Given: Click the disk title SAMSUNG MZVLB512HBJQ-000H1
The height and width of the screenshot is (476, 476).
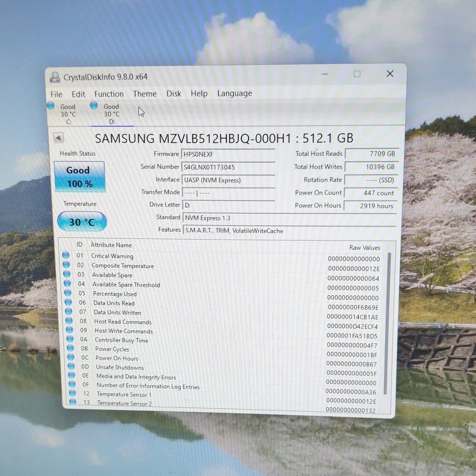Looking at the screenshot, I should coord(193,138).
